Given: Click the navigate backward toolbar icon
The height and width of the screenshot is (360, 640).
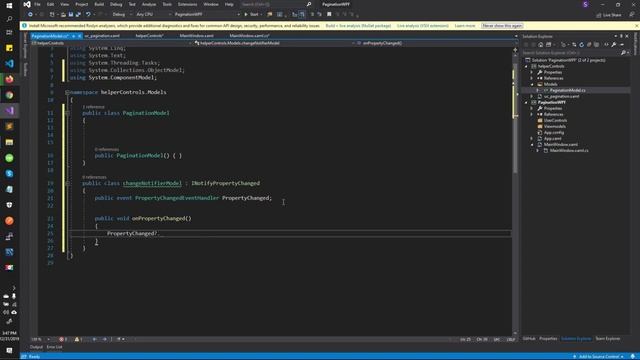Looking at the screenshot, I should point(30,14).
